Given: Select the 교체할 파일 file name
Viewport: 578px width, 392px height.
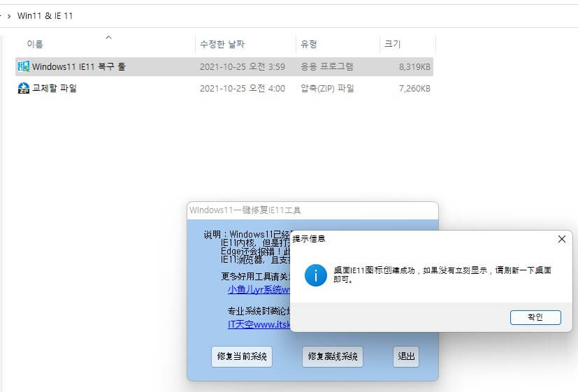Looking at the screenshot, I should coord(55,89).
